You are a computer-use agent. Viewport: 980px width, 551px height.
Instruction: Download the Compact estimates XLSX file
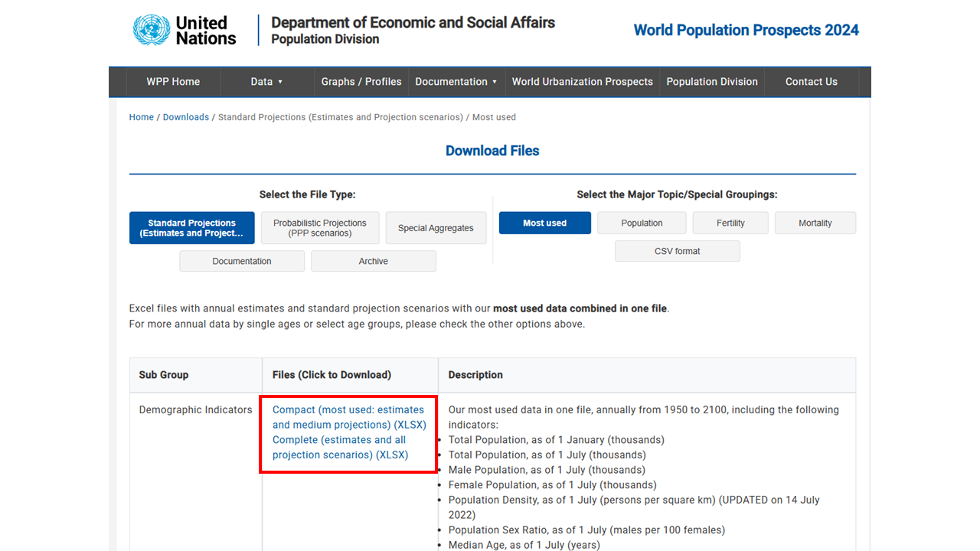coord(348,417)
